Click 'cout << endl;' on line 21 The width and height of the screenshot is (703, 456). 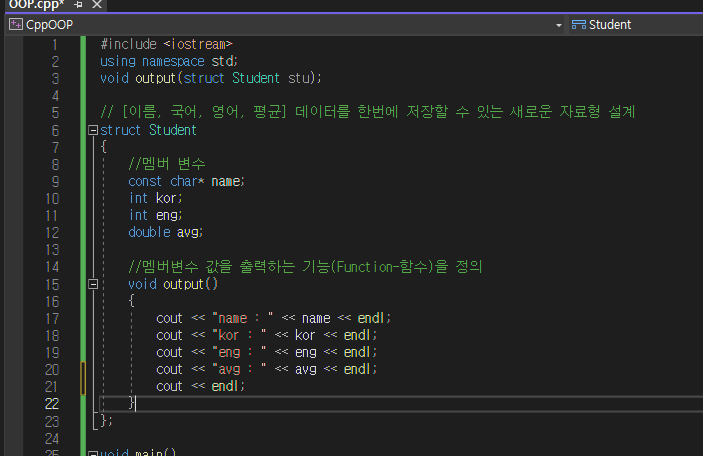[200, 387]
